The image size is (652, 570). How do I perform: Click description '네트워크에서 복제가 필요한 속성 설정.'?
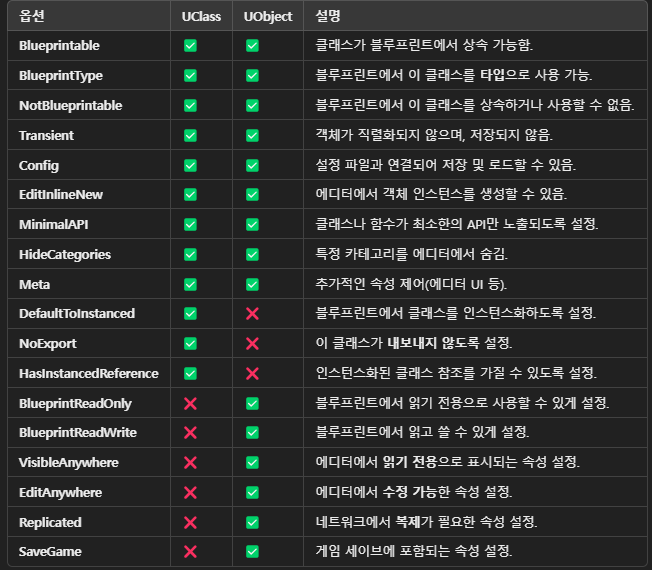tap(426, 522)
